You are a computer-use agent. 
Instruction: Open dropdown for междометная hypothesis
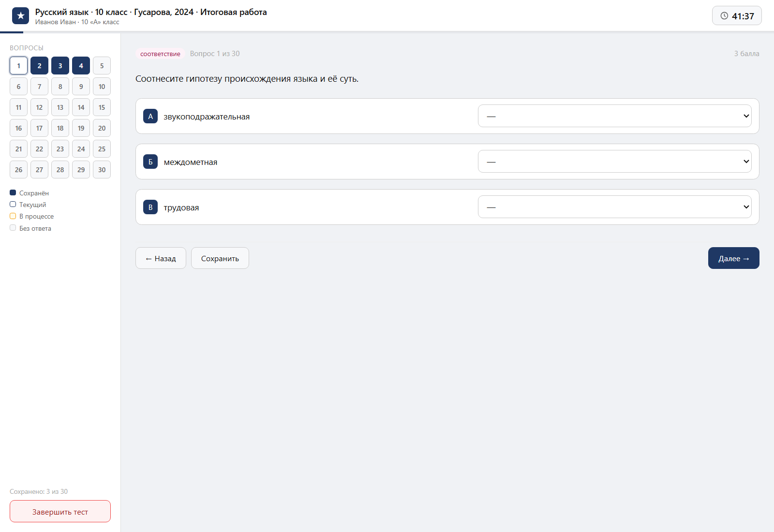tap(614, 162)
